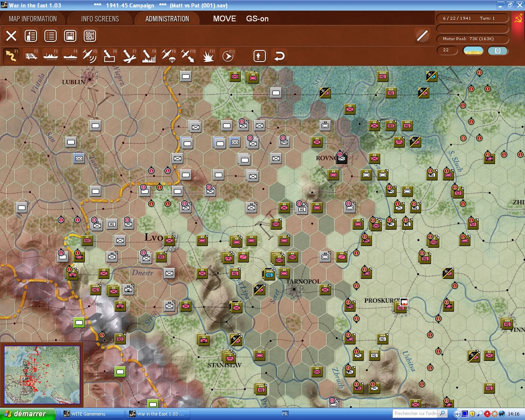
Task: Select the F8 bomb city mode icon
Action: pyautogui.click(x=149, y=56)
